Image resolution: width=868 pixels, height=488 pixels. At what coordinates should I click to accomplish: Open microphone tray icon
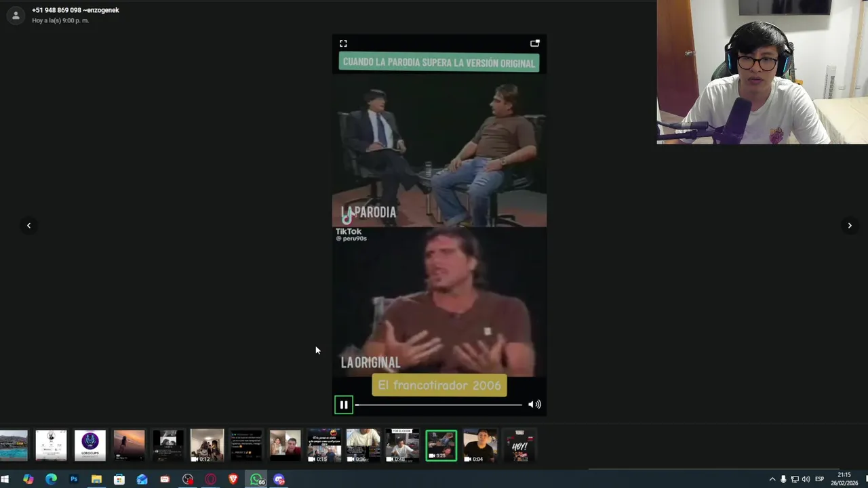783,479
